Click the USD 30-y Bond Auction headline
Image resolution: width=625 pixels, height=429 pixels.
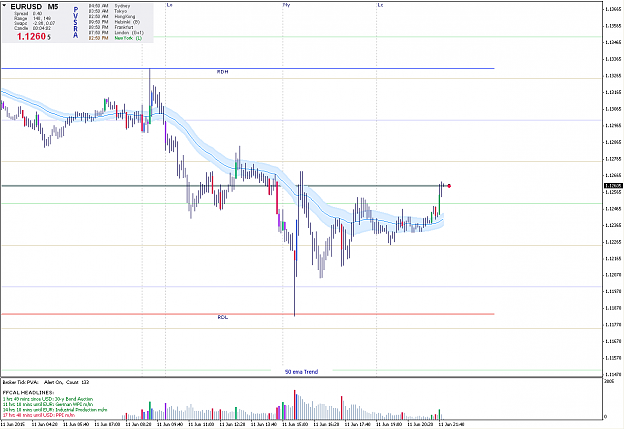(x=48, y=399)
